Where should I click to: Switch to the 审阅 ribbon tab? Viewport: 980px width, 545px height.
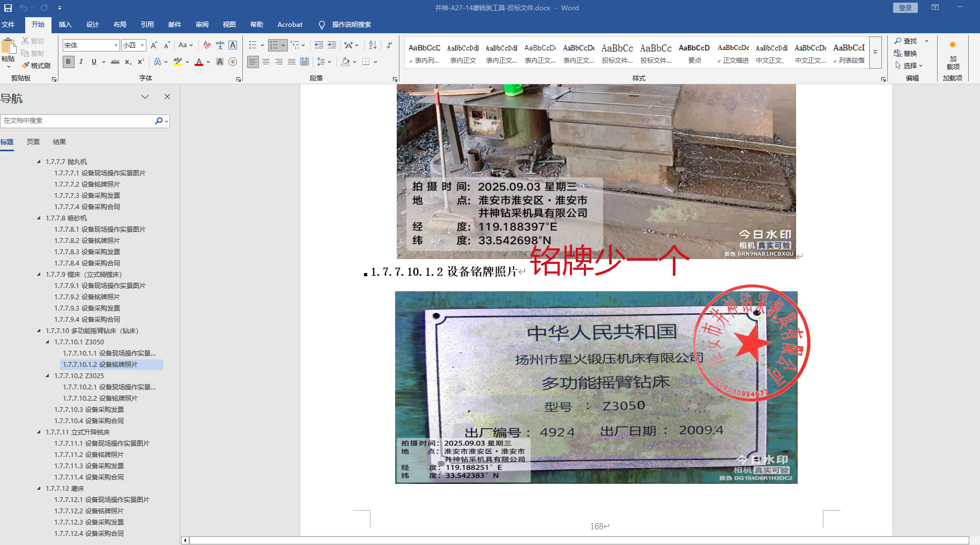(x=202, y=25)
